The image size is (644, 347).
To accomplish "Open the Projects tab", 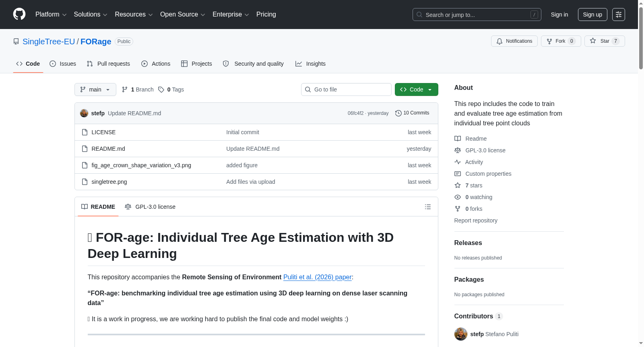I will (x=196, y=64).
